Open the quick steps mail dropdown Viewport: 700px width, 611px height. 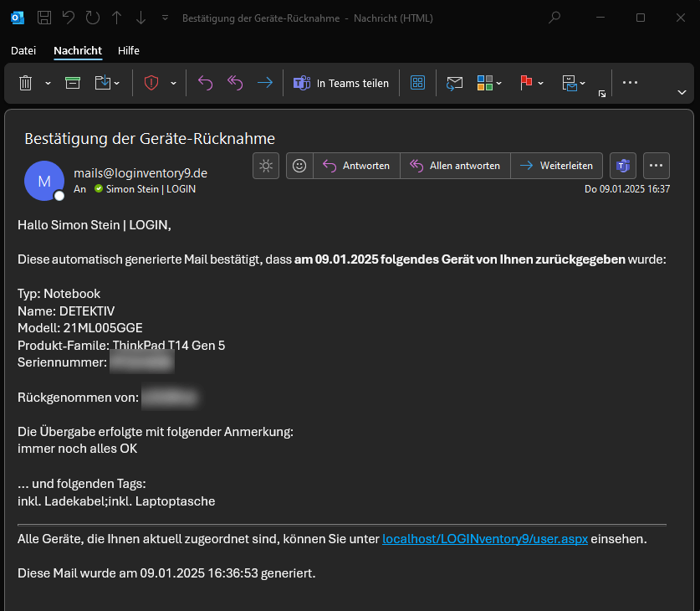point(574,83)
